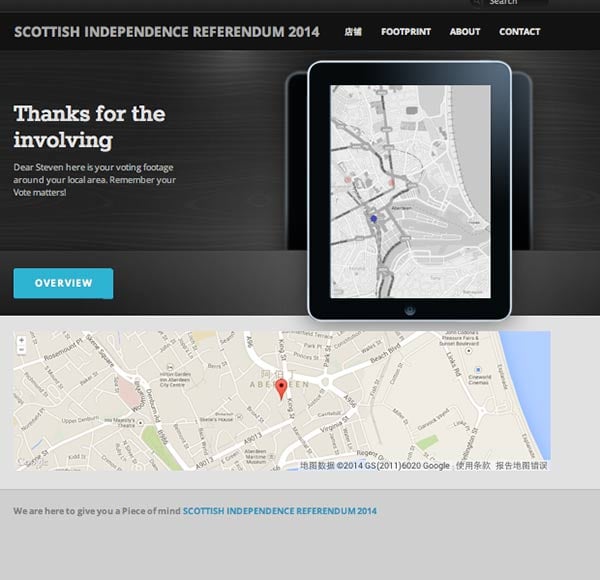Zoom out with the map minus button
The width and height of the screenshot is (600, 580).
pyautogui.click(x=22, y=351)
